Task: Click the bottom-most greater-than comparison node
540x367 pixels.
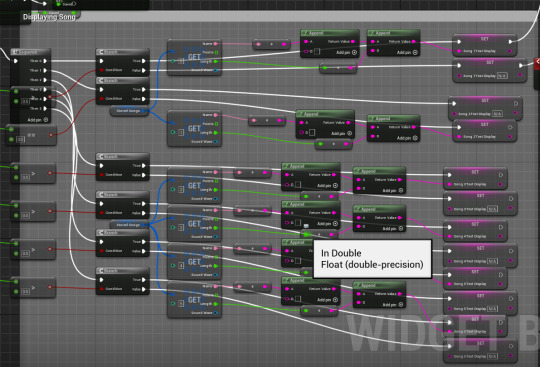Action: [33, 288]
